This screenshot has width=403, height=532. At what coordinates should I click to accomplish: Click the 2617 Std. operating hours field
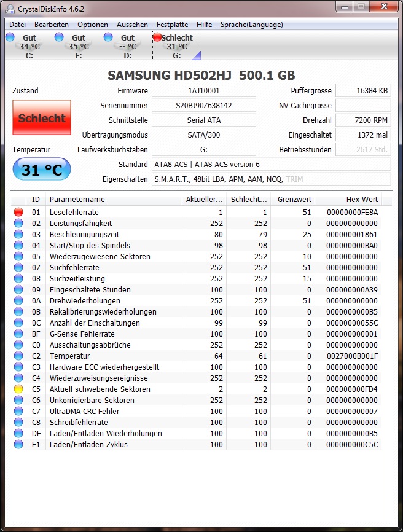pyautogui.click(x=363, y=150)
